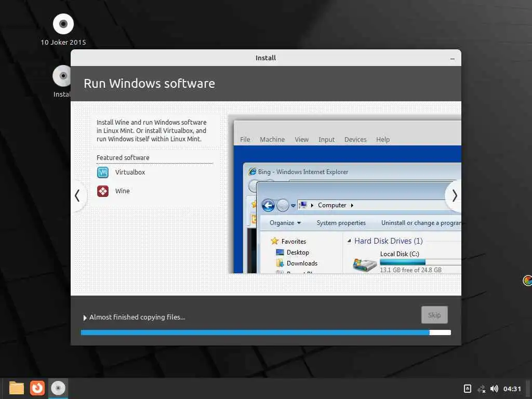The width and height of the screenshot is (532, 399).
Task: Minimize the Install window
Action: [453, 58]
